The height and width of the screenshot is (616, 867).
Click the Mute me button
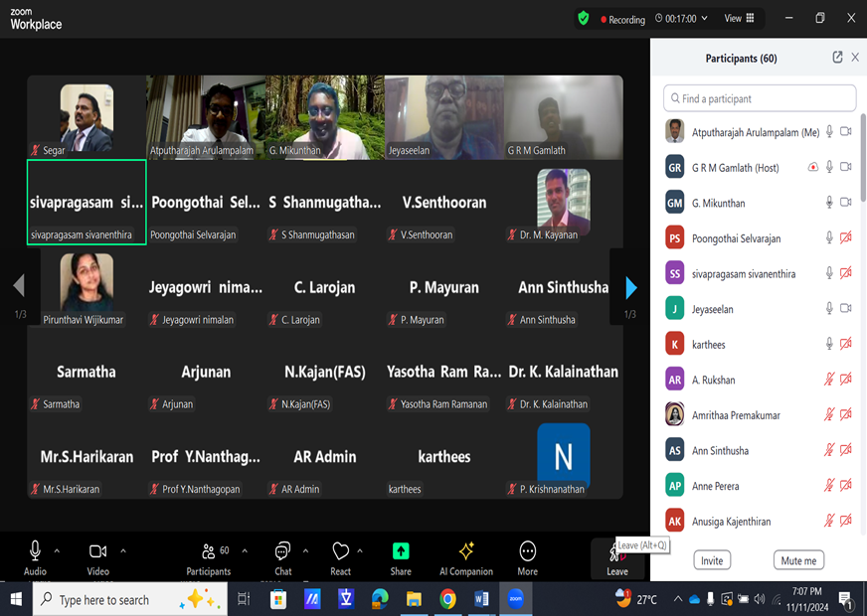coord(798,560)
